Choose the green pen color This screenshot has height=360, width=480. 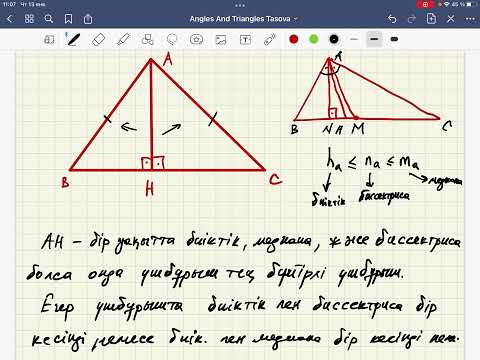tap(314, 39)
